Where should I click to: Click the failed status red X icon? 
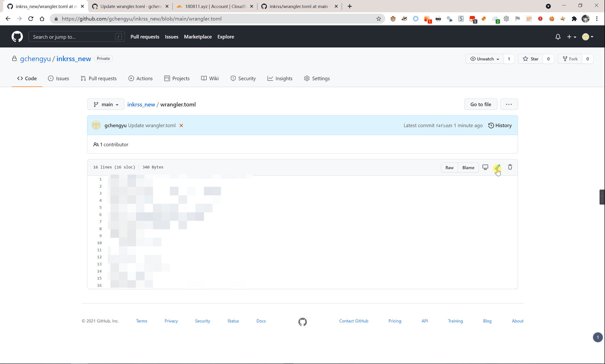click(x=181, y=125)
